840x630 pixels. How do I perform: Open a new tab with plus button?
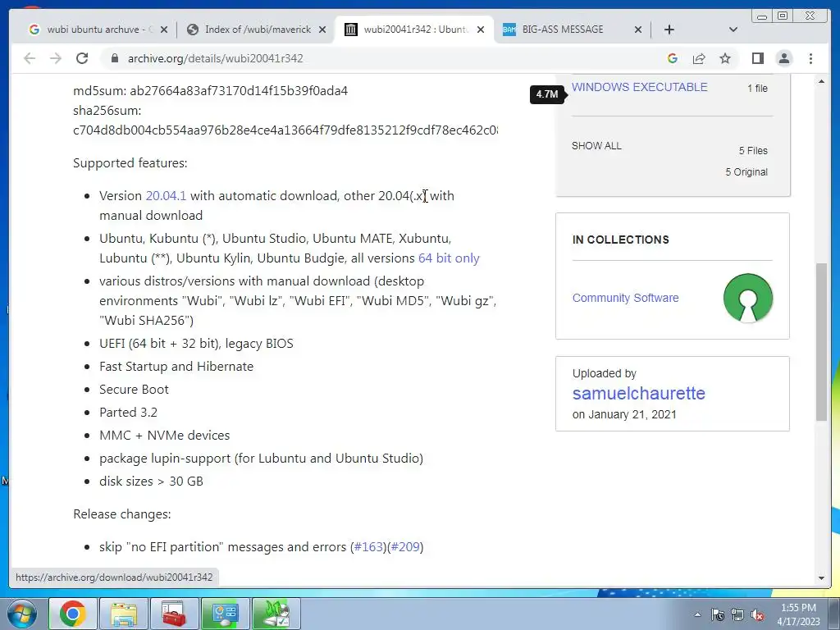tap(669, 30)
